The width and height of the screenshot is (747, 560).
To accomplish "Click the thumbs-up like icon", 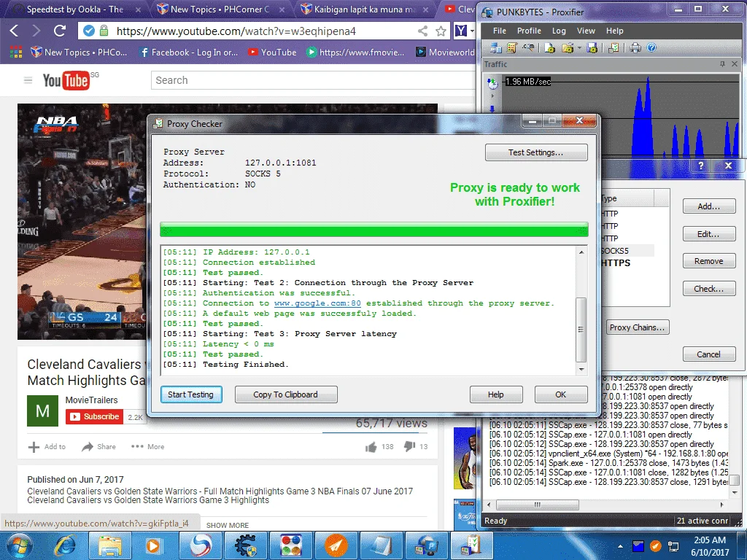I will tap(371, 447).
